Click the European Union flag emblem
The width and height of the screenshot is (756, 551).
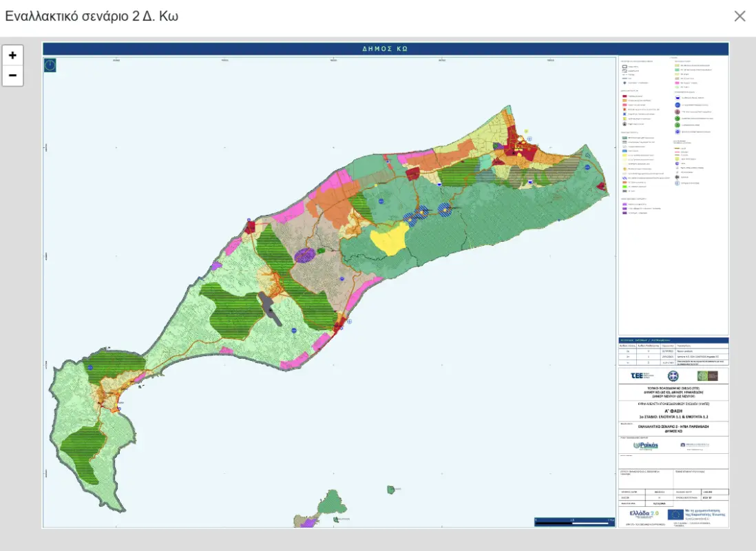coord(675,514)
